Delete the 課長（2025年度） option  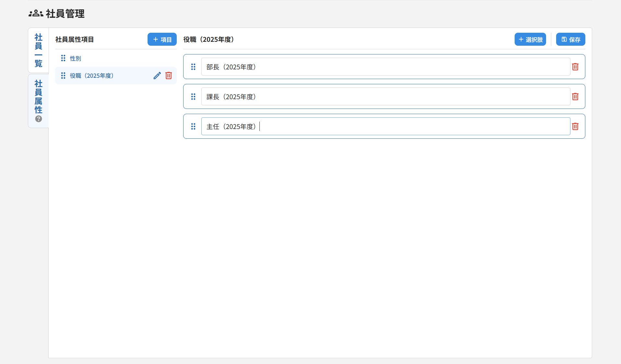[575, 97]
